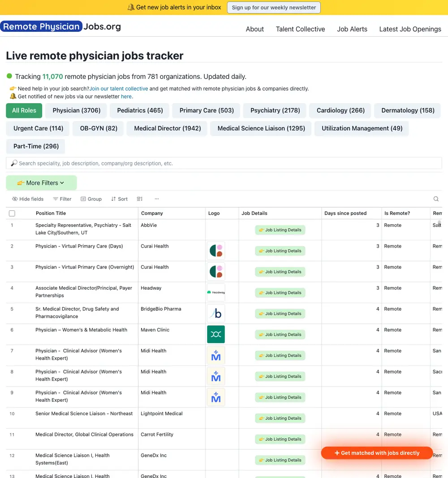
Task: Open Job Listing Details for Headway row
Action: (x=280, y=293)
